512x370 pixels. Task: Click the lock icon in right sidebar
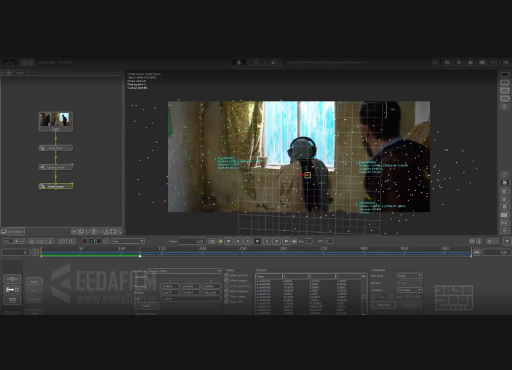505,106
